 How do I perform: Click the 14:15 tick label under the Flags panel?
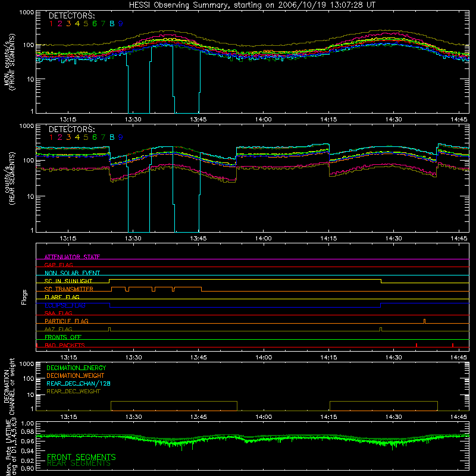click(x=329, y=358)
